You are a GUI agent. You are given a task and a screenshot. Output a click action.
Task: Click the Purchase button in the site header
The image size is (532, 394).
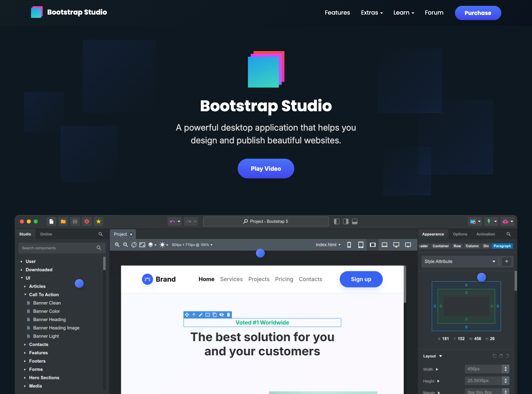pyautogui.click(x=478, y=13)
